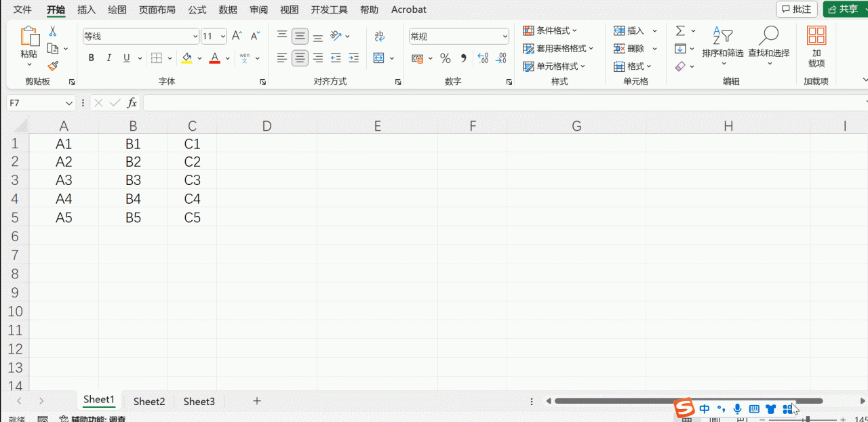Toggle wrap text (ab) button
Viewport: 868px width, 422px height.
point(379,36)
